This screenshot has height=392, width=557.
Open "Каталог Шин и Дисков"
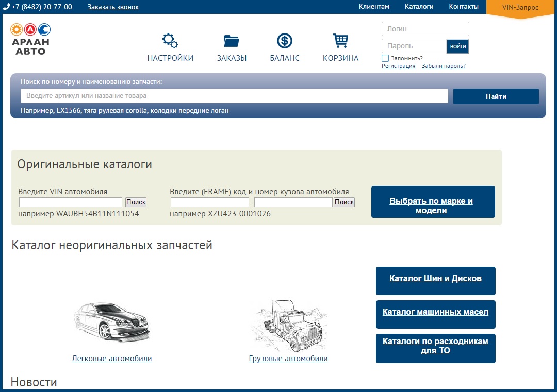(435, 279)
